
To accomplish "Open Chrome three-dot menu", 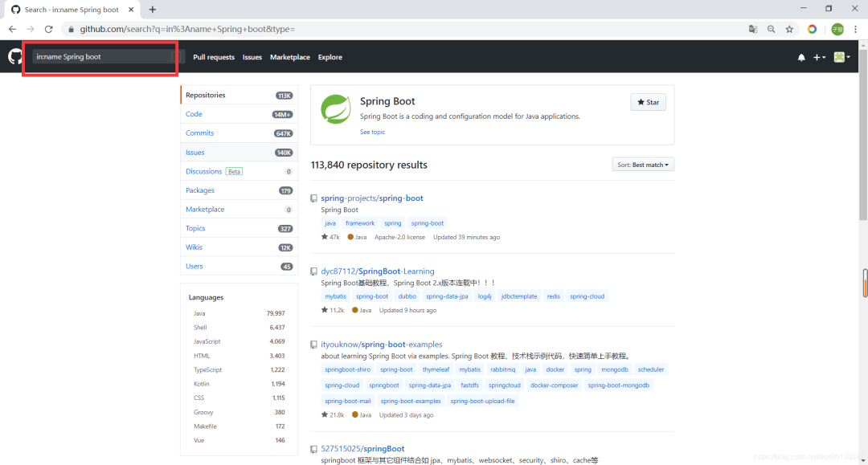I will (855, 29).
